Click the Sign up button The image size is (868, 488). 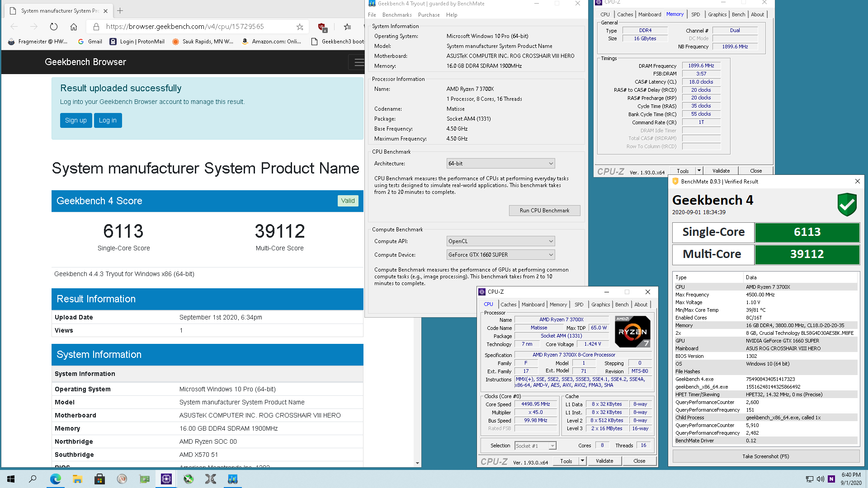point(76,120)
